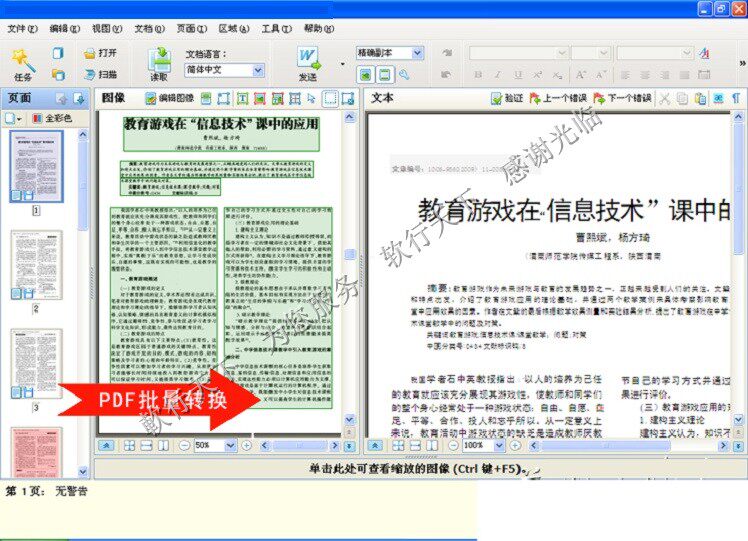Open the 区域 menu
748x541 pixels.
(234, 29)
